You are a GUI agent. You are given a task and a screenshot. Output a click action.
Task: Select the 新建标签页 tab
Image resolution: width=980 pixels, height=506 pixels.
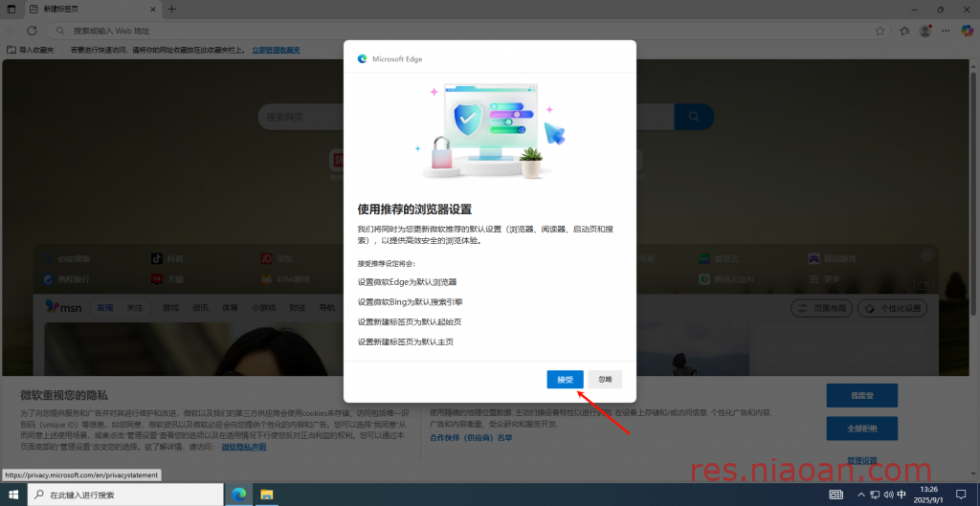pyautogui.click(x=94, y=10)
